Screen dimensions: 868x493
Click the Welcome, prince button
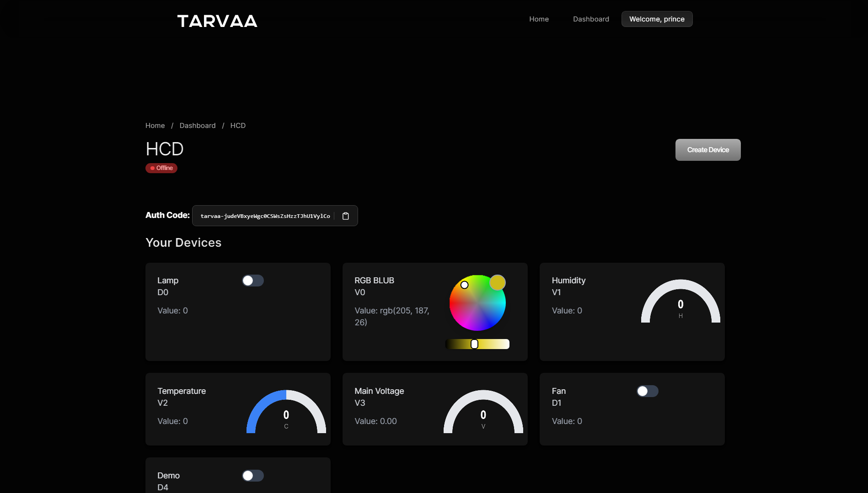point(656,19)
